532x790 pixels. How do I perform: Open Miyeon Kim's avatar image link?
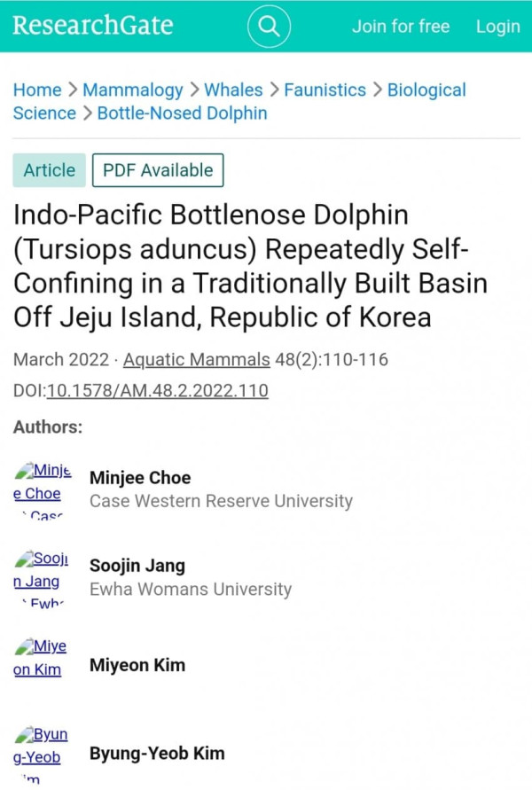click(40, 658)
